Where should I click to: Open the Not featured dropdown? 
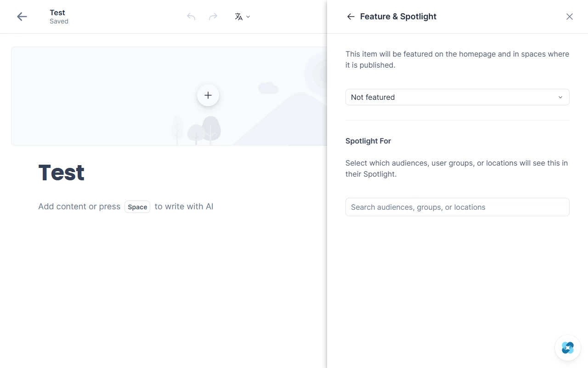click(x=458, y=97)
